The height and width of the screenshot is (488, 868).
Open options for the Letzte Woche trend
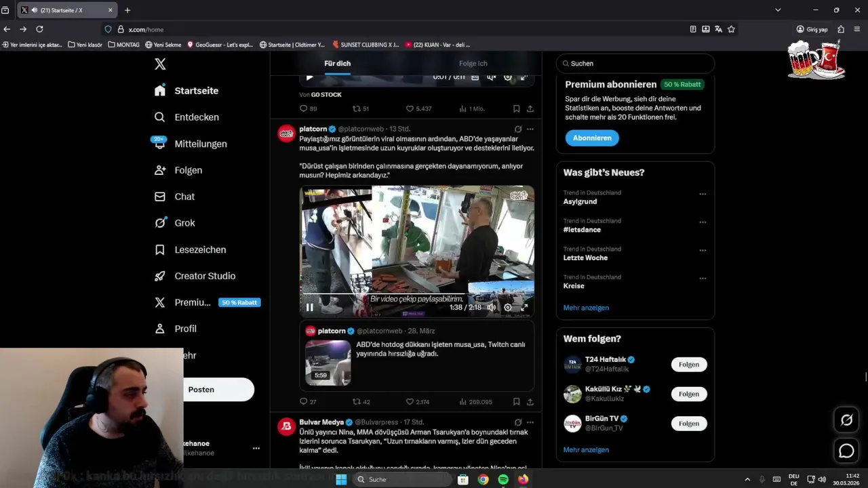tap(703, 250)
